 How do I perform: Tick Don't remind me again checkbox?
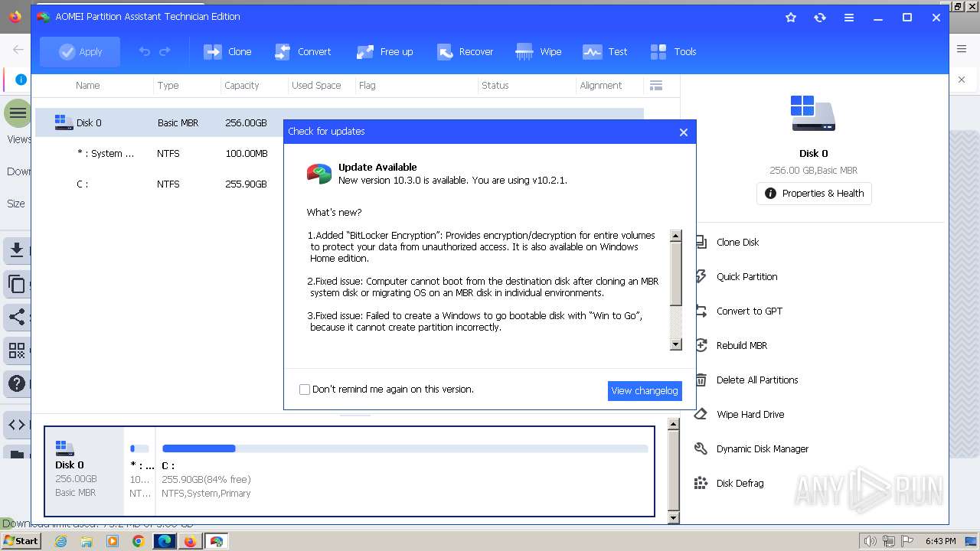coord(305,390)
